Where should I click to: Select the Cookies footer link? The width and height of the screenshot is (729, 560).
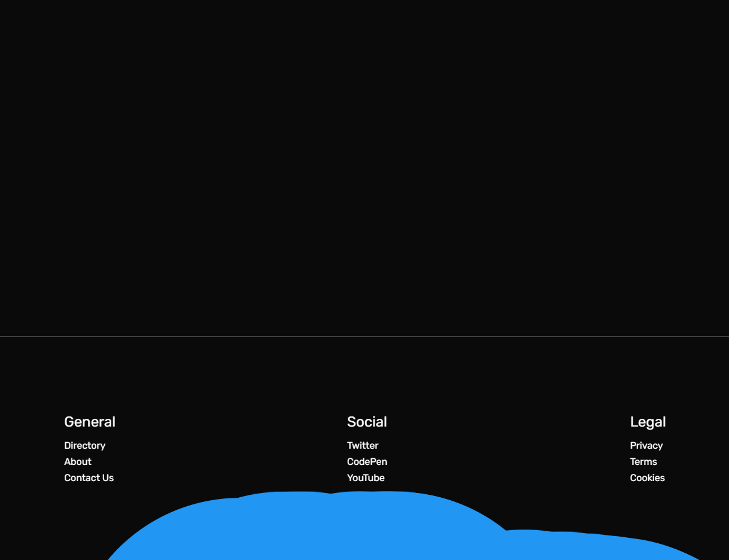pyautogui.click(x=647, y=477)
